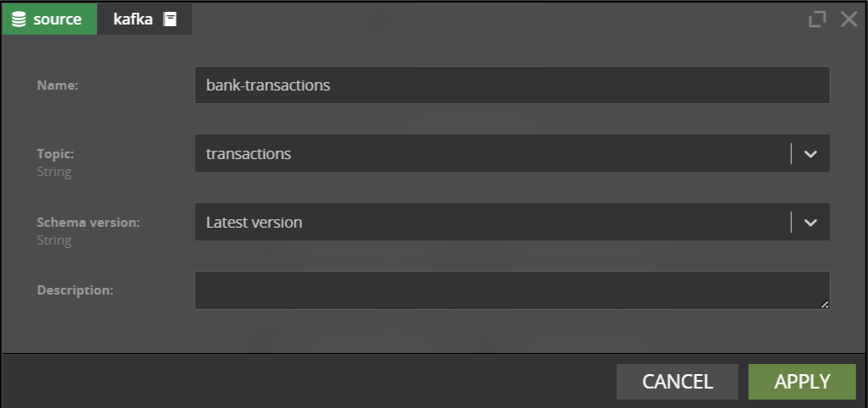The height and width of the screenshot is (408, 868).
Task: Click the Topic: field label
Action: (55, 153)
